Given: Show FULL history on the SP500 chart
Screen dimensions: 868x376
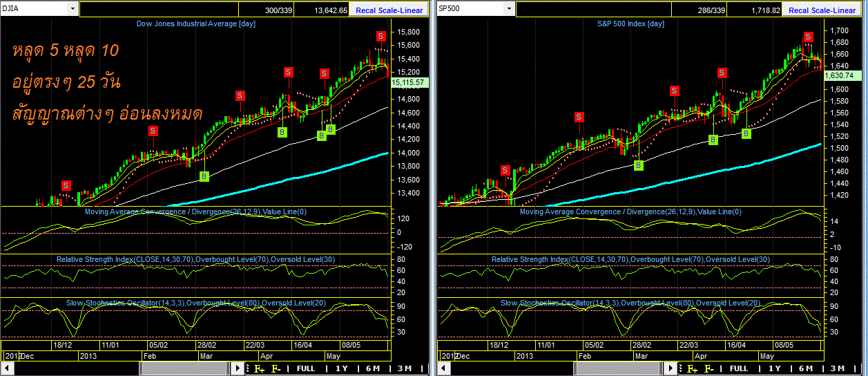Looking at the screenshot, I should coord(739,368).
